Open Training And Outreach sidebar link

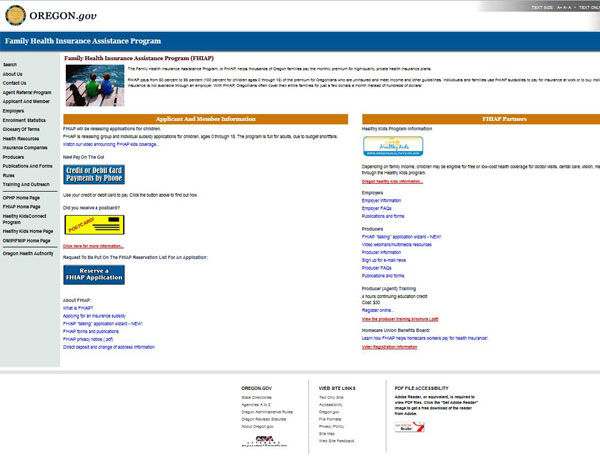(x=26, y=184)
